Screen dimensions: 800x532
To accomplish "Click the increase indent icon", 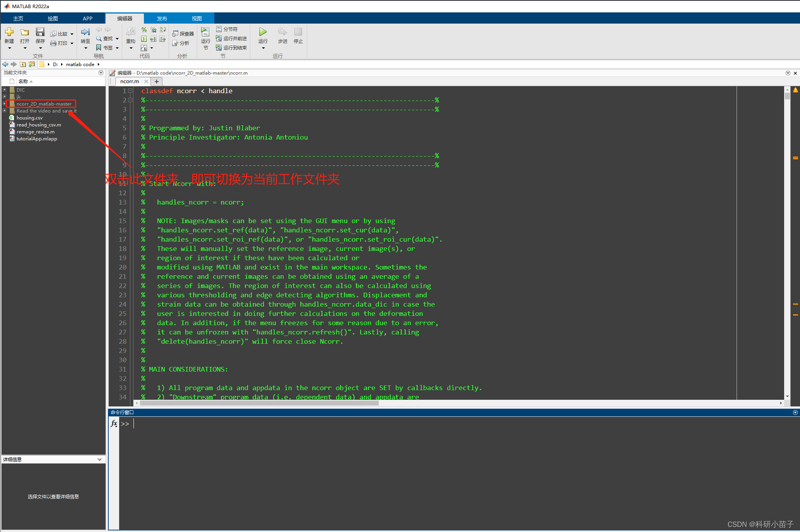I will 153,39.
